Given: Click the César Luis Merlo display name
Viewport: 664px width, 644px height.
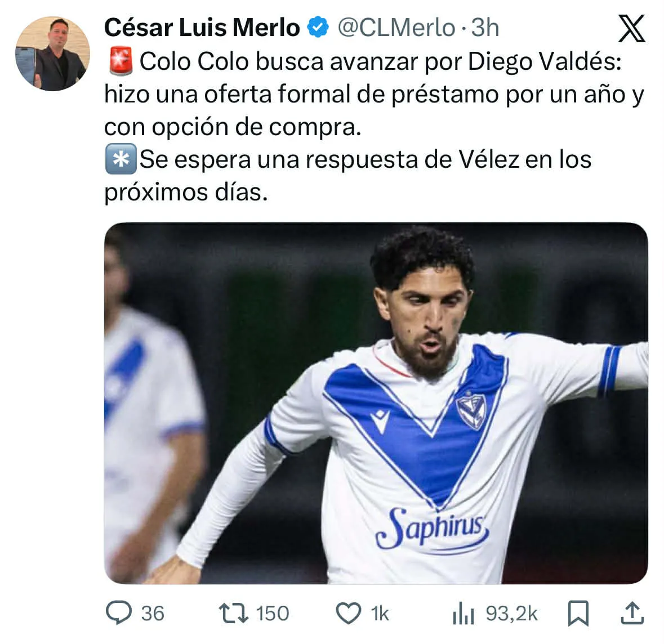Looking at the screenshot, I should (x=202, y=28).
